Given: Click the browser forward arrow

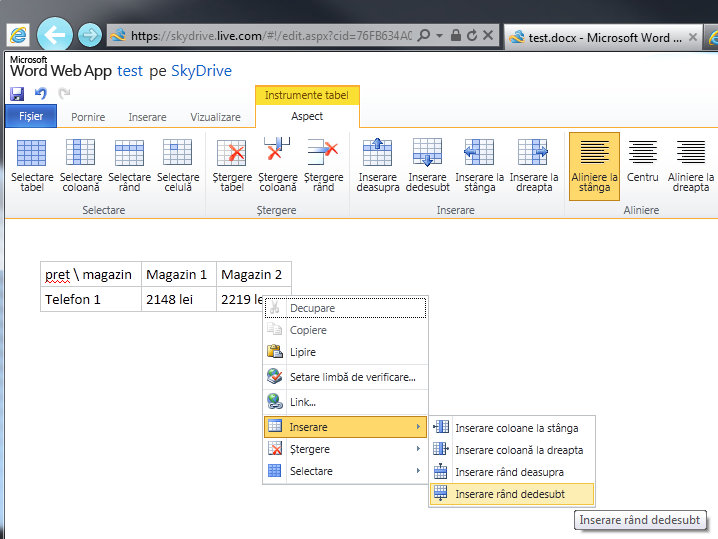Looking at the screenshot, I should [x=90, y=35].
